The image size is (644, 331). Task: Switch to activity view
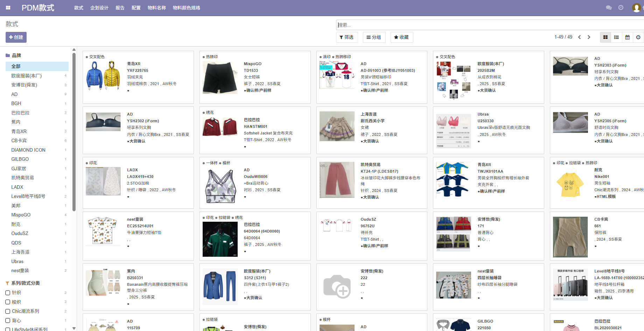(638, 37)
